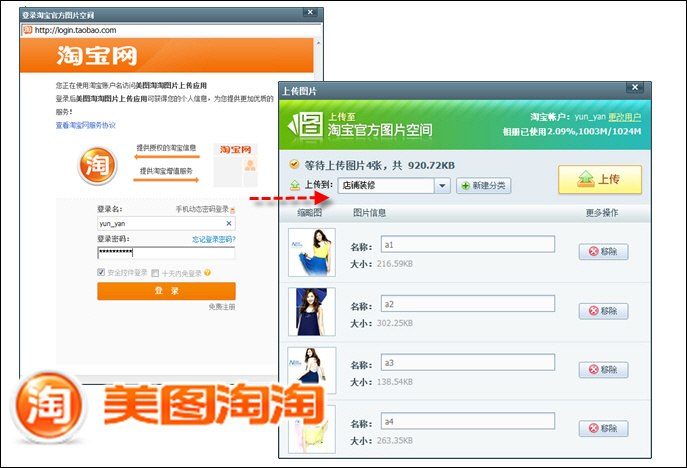
Task: Click the login window scrollbar up arrow
Action: [319, 43]
